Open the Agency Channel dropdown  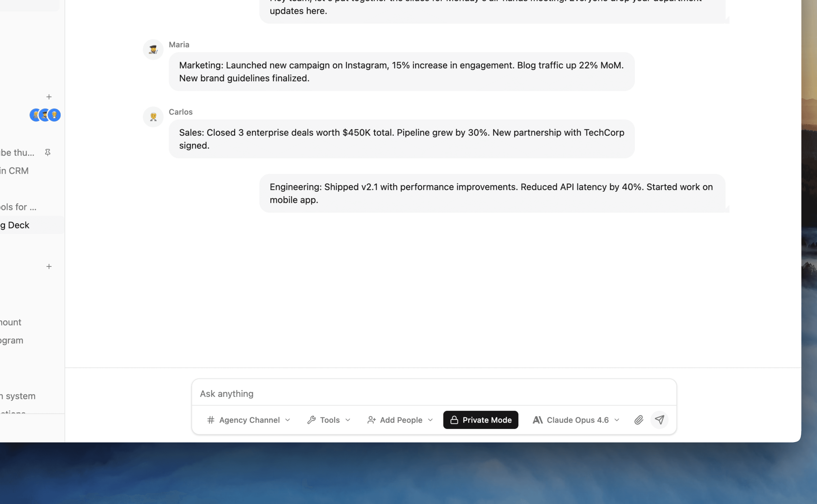coord(248,420)
